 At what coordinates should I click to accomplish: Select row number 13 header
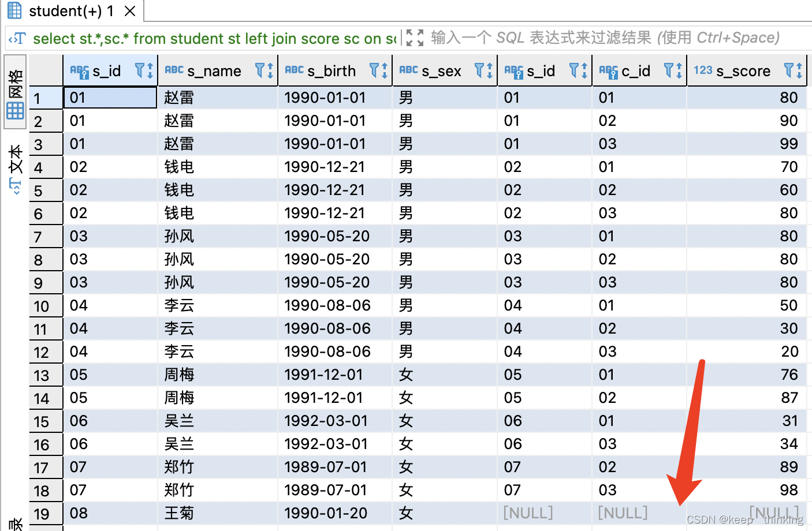coord(46,375)
